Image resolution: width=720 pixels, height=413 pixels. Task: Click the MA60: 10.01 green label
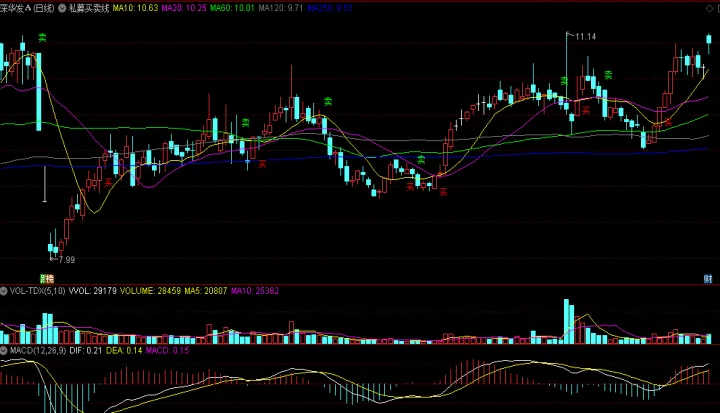232,8
